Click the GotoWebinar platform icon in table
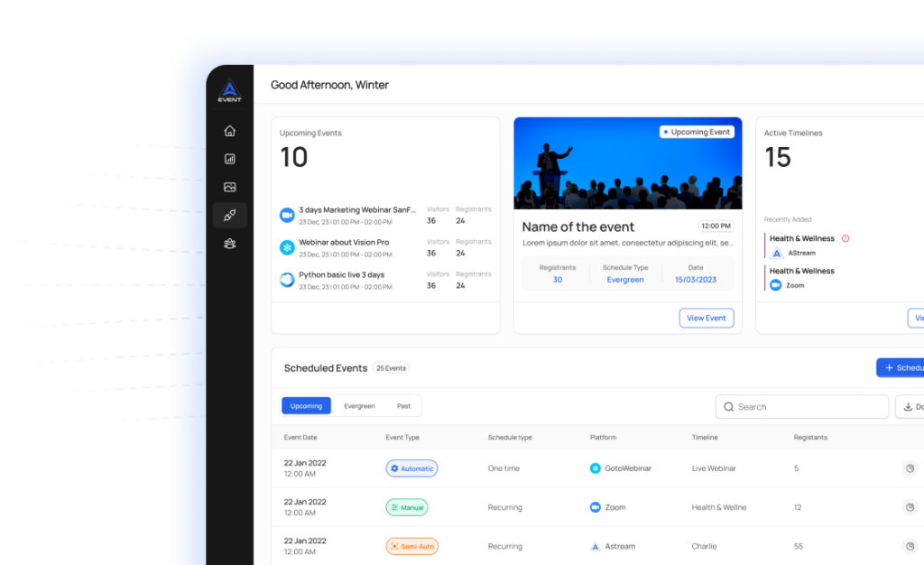This screenshot has width=924, height=565. [x=596, y=468]
